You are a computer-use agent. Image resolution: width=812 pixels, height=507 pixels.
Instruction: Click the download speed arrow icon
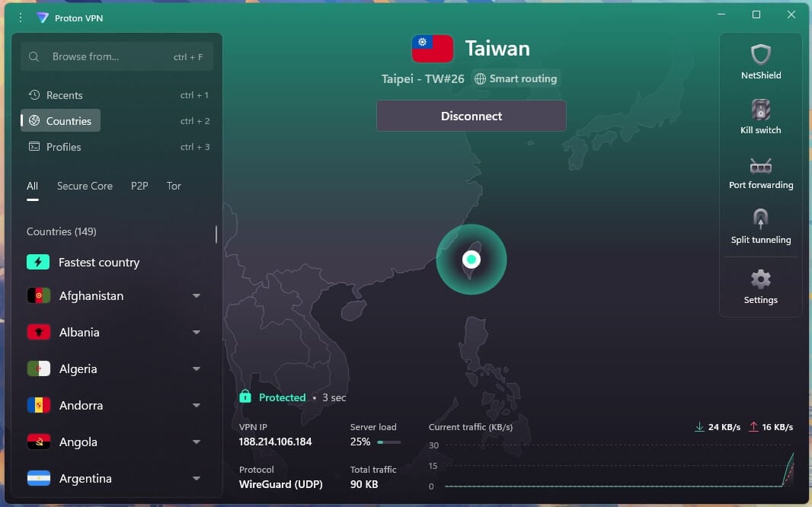[x=699, y=427]
